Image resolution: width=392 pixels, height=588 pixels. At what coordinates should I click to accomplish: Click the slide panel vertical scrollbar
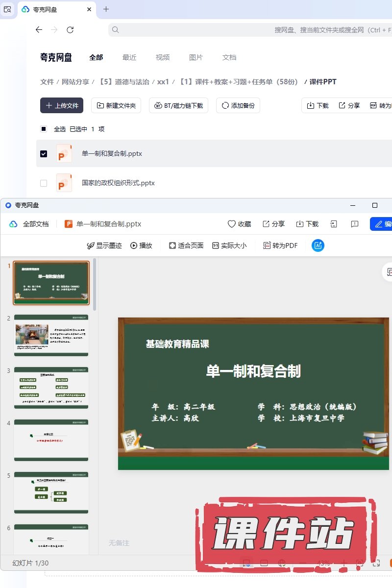(94, 284)
